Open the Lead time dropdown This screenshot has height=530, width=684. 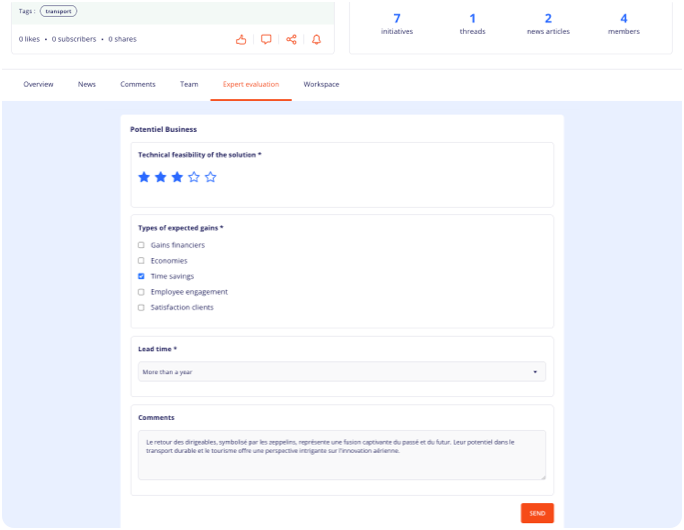(x=342, y=372)
